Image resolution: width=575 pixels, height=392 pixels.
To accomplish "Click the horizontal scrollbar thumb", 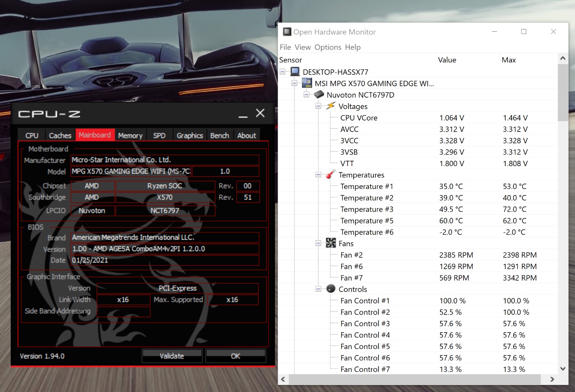I will pos(415,379).
